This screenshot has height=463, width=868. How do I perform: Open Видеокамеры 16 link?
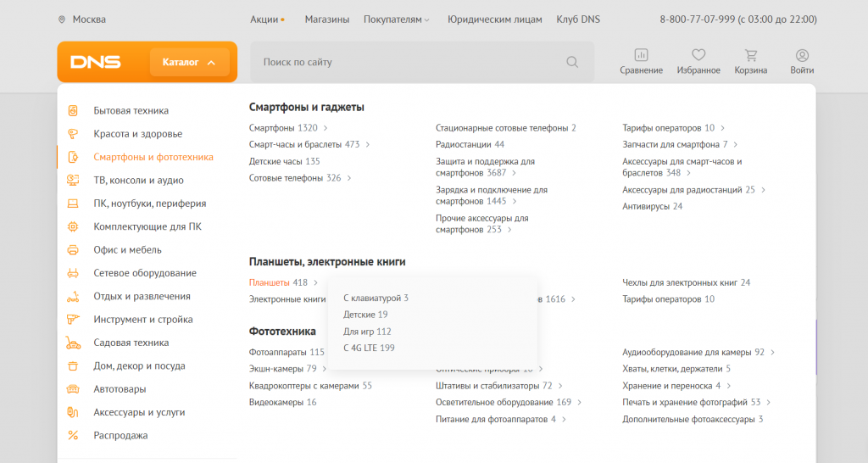[283, 402]
